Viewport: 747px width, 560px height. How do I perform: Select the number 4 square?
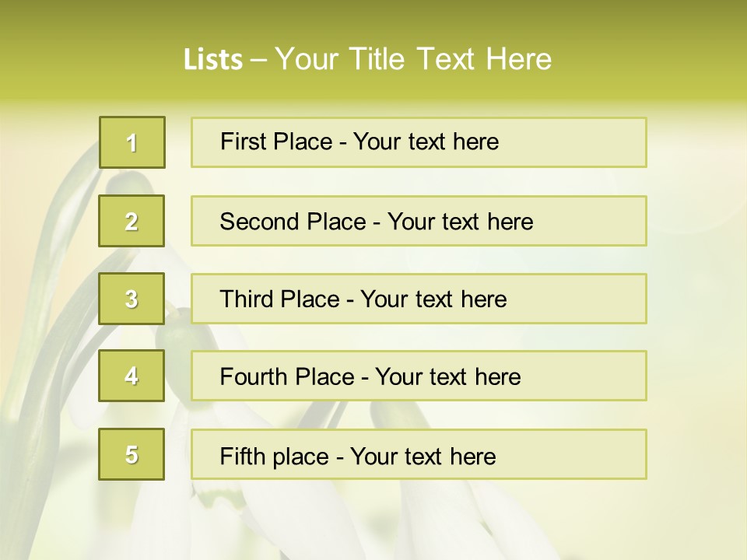(x=132, y=376)
